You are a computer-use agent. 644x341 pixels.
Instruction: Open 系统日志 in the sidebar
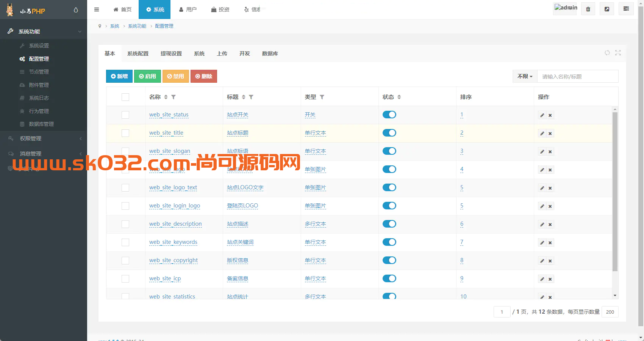click(39, 98)
